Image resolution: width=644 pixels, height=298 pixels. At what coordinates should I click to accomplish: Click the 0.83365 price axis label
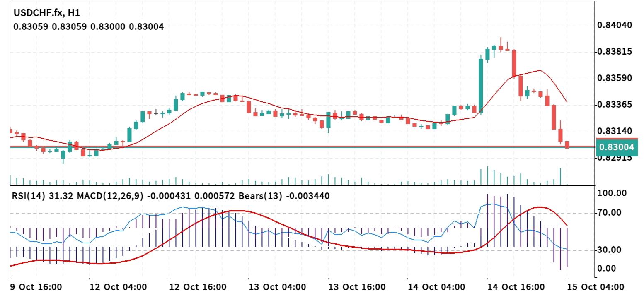tap(615, 105)
